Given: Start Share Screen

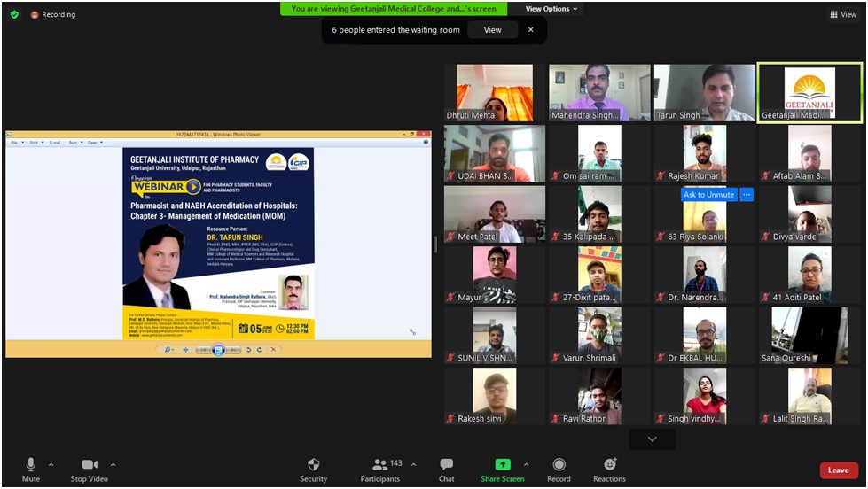Looking at the screenshot, I should click(502, 470).
